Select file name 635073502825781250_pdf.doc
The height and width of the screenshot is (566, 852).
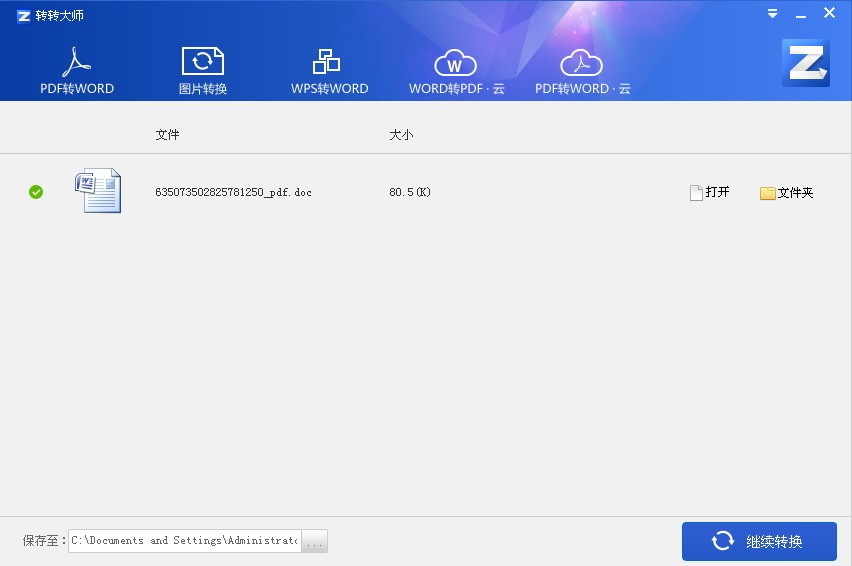[x=233, y=192]
